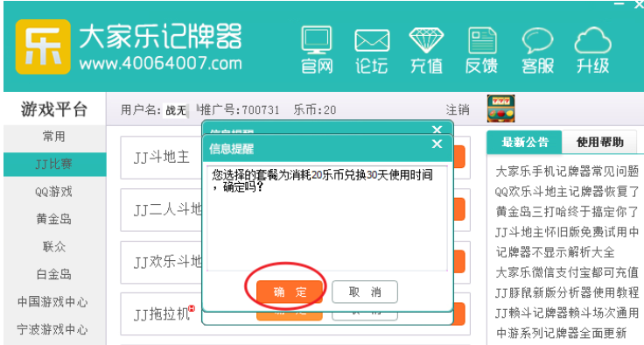
Task: Select 宁波游戏中心 in the sidebar
Action: 53,329
